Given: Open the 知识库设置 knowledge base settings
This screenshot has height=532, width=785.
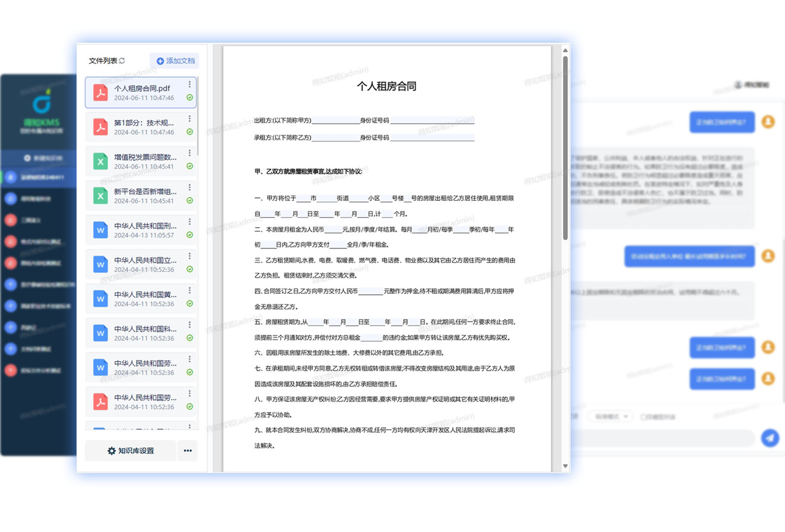Looking at the screenshot, I should pos(131,451).
